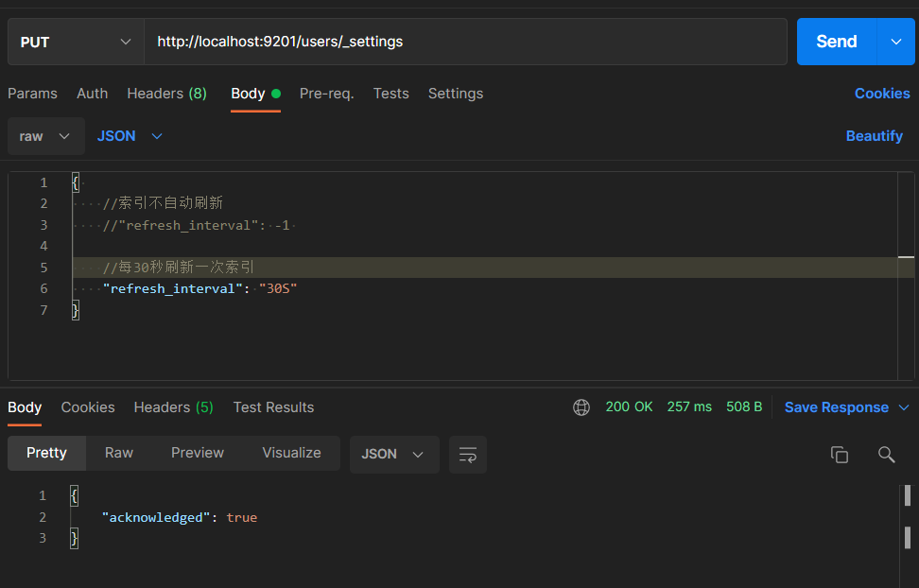Select the Preview response view
The width and height of the screenshot is (919, 588).
click(198, 453)
